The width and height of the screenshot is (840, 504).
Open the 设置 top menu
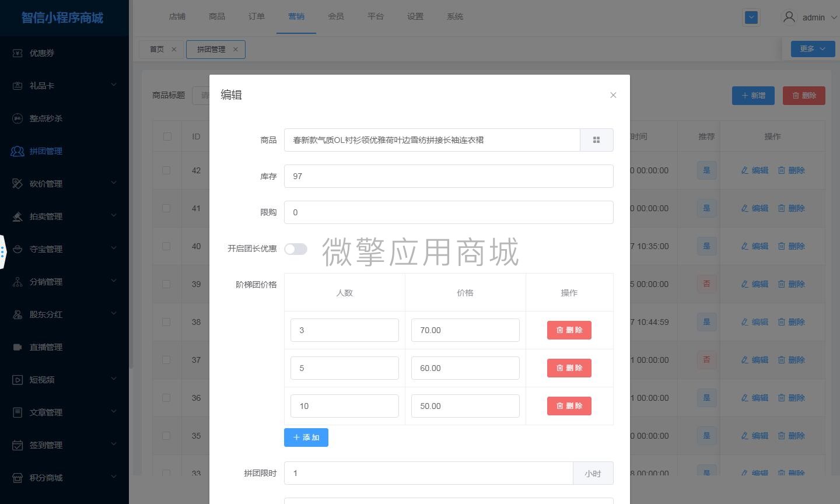point(415,16)
